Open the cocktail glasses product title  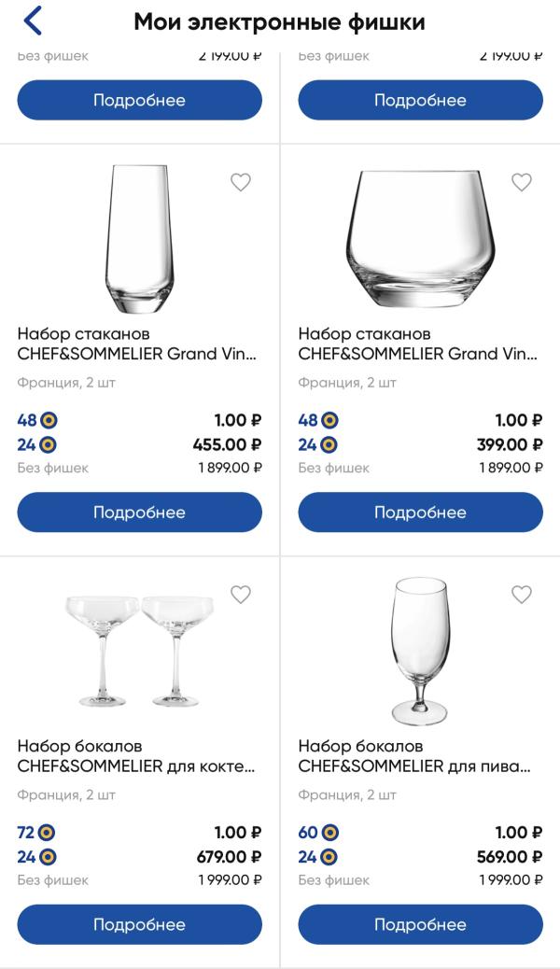tap(136, 756)
